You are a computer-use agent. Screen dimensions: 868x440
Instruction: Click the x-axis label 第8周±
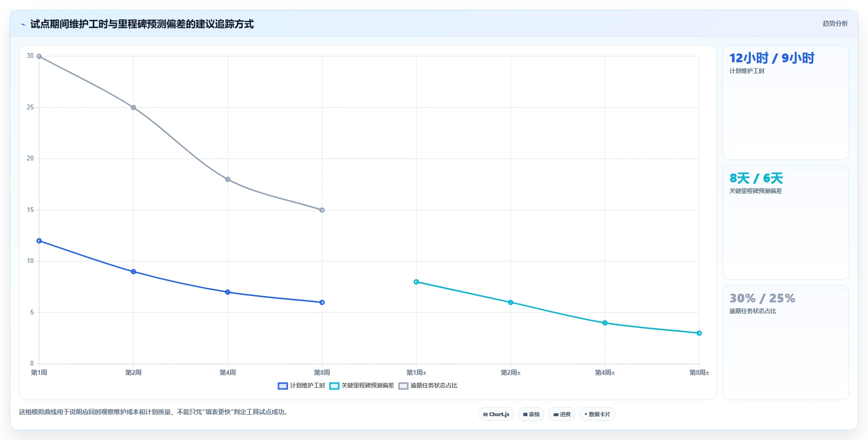click(x=699, y=373)
